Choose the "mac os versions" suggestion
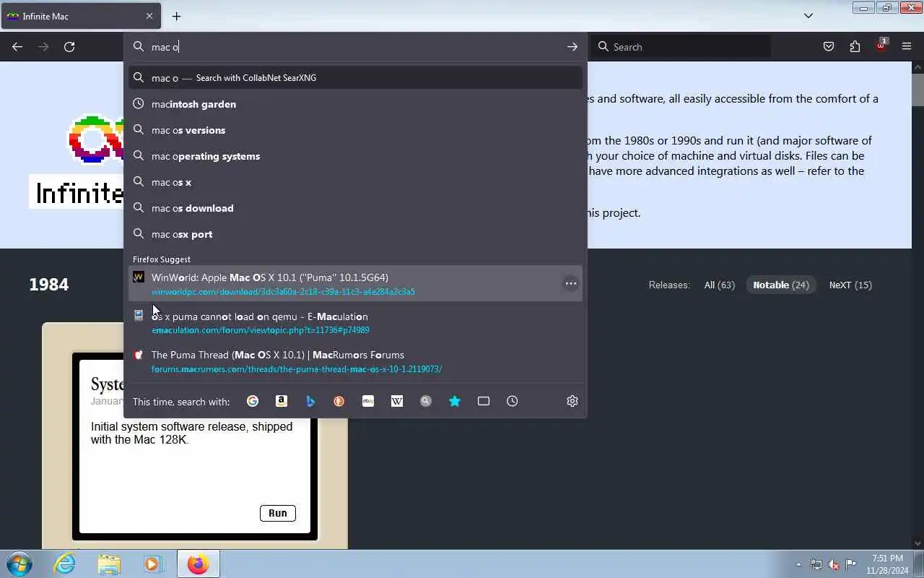This screenshot has height=578, width=924. pos(355,130)
